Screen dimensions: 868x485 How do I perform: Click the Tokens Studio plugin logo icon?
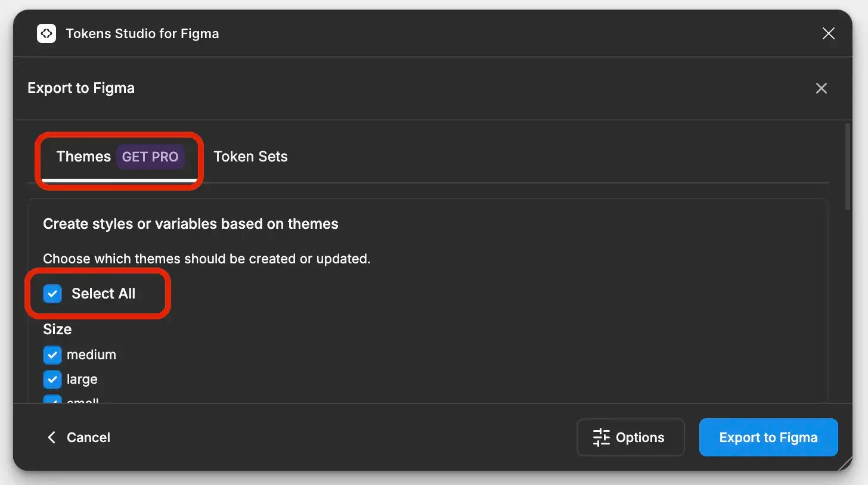click(46, 33)
